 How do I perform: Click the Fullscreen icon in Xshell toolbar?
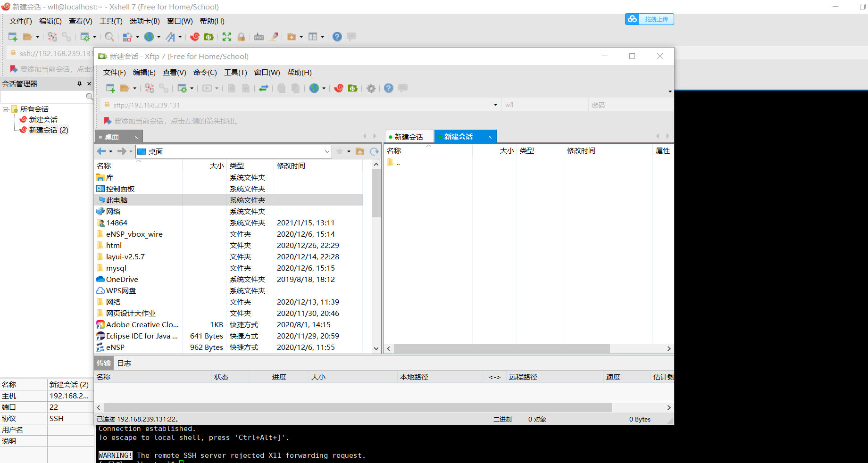(x=227, y=37)
